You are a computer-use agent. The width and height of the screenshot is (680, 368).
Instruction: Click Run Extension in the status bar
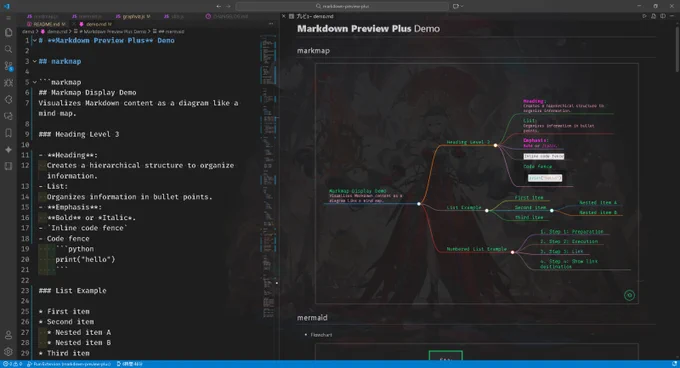[x=69, y=364]
